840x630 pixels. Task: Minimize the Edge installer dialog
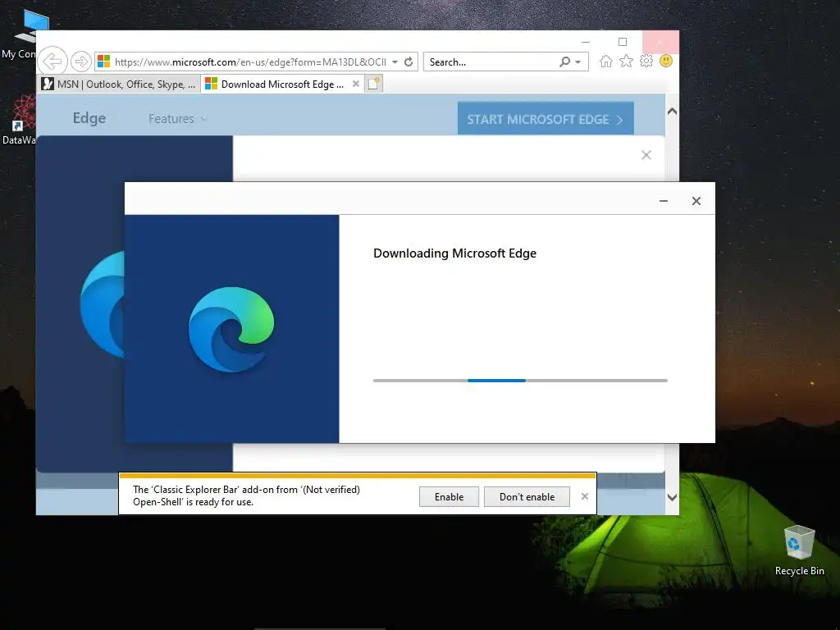pos(663,201)
